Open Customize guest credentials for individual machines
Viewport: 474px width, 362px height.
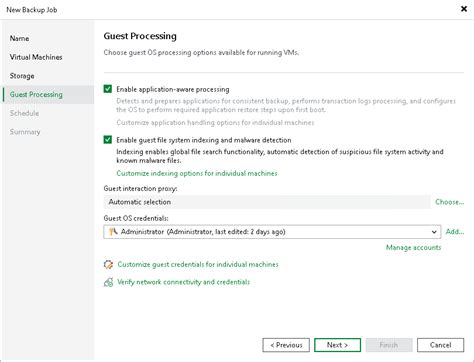click(x=198, y=264)
